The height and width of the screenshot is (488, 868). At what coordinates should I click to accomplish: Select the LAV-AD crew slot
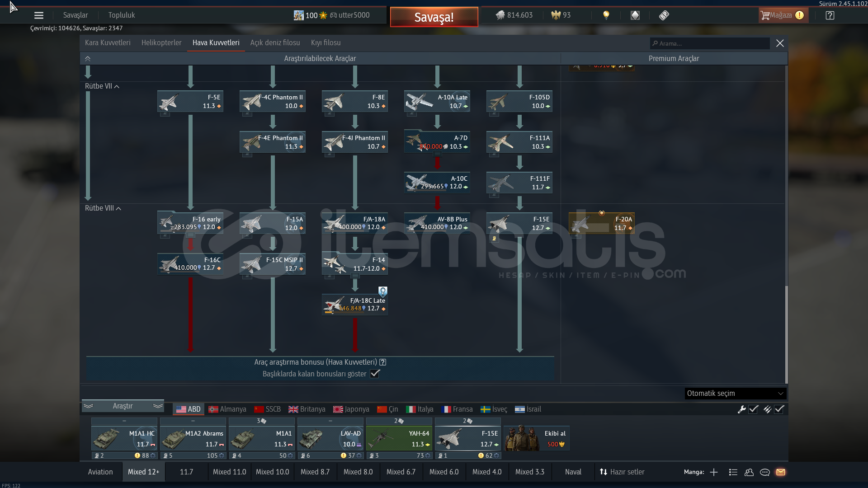coord(330,438)
